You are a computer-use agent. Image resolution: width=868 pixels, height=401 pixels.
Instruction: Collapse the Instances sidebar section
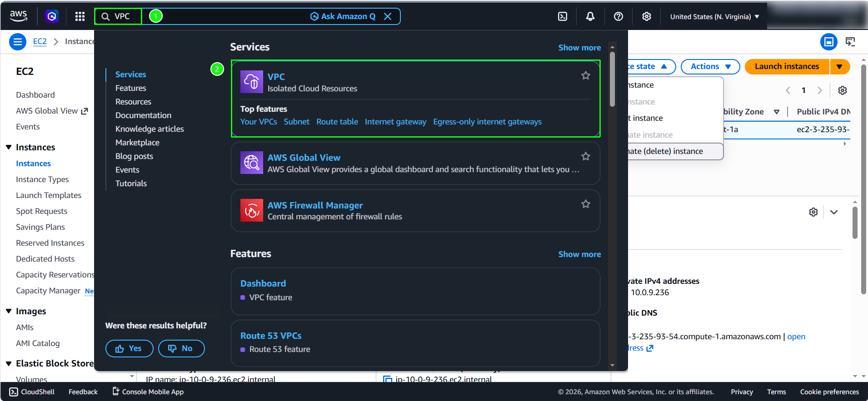9,147
